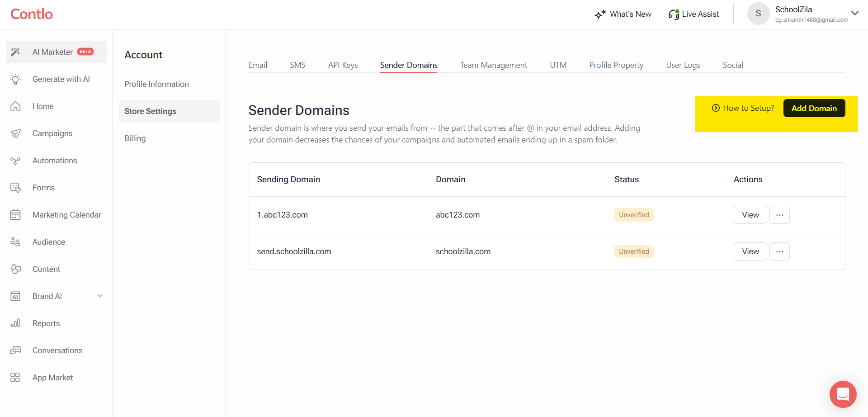Switch to the SMS tab
868x417 pixels.
point(297,65)
